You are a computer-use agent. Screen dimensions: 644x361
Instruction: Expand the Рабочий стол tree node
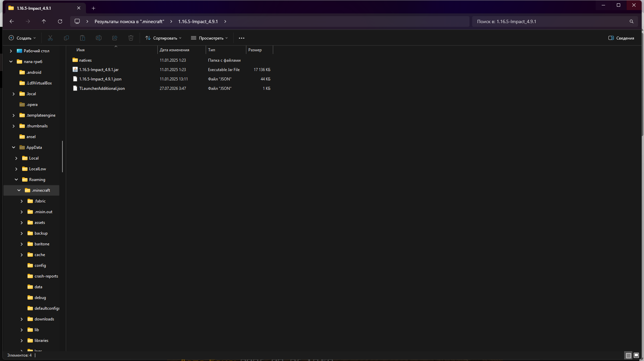click(x=11, y=51)
